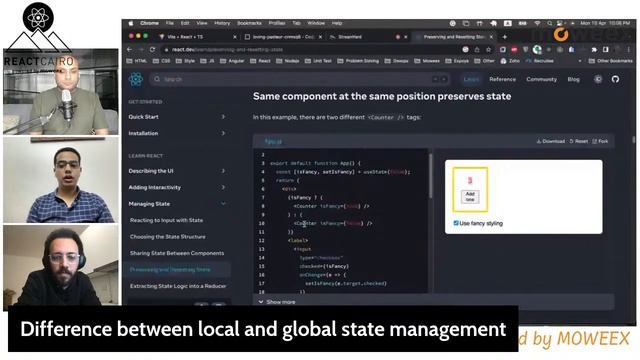Click the React logo on react.dev
The width and height of the screenshot is (640, 360).
point(136,79)
